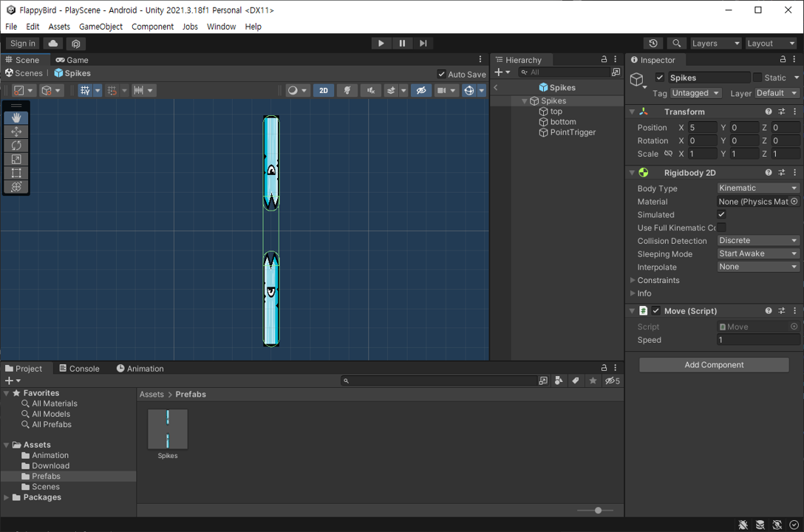Toggle Simulated checkbox
The height and width of the screenshot is (532, 804).
click(721, 214)
